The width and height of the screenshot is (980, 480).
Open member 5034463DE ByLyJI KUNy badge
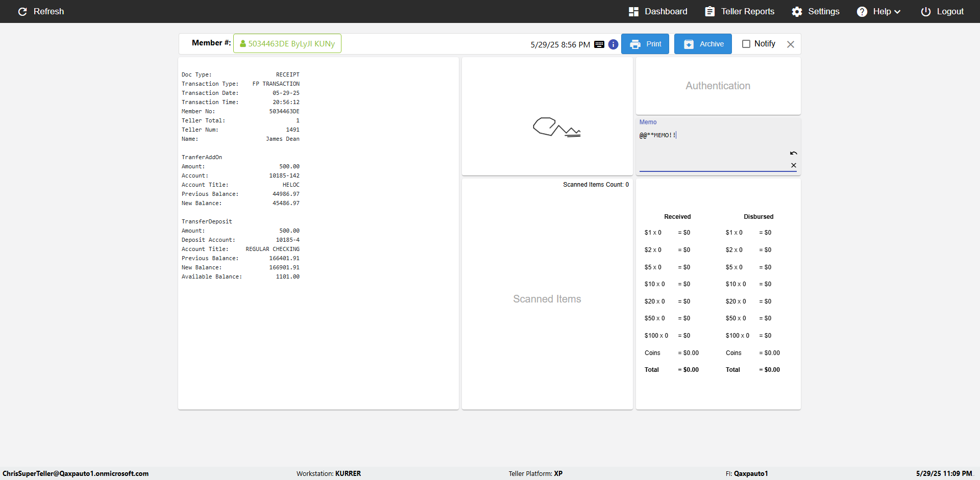(x=287, y=44)
